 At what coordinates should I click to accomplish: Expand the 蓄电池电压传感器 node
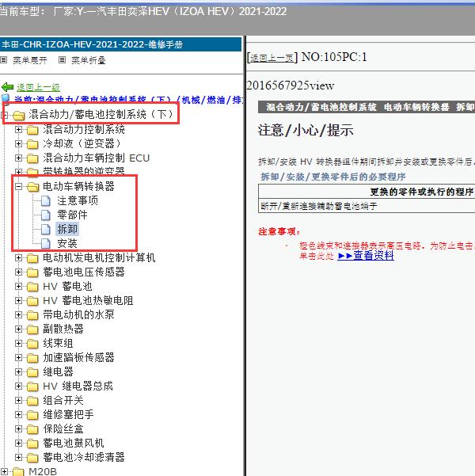point(18,272)
